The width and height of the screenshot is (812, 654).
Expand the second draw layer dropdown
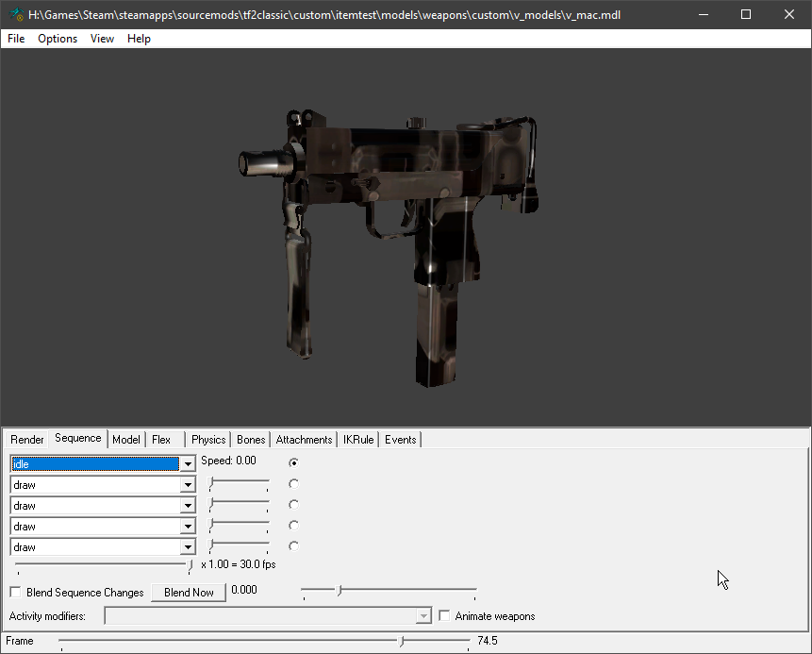coord(188,506)
